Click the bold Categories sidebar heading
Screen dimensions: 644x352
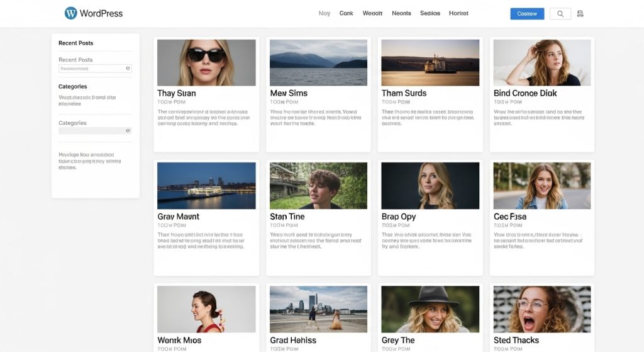click(x=73, y=86)
